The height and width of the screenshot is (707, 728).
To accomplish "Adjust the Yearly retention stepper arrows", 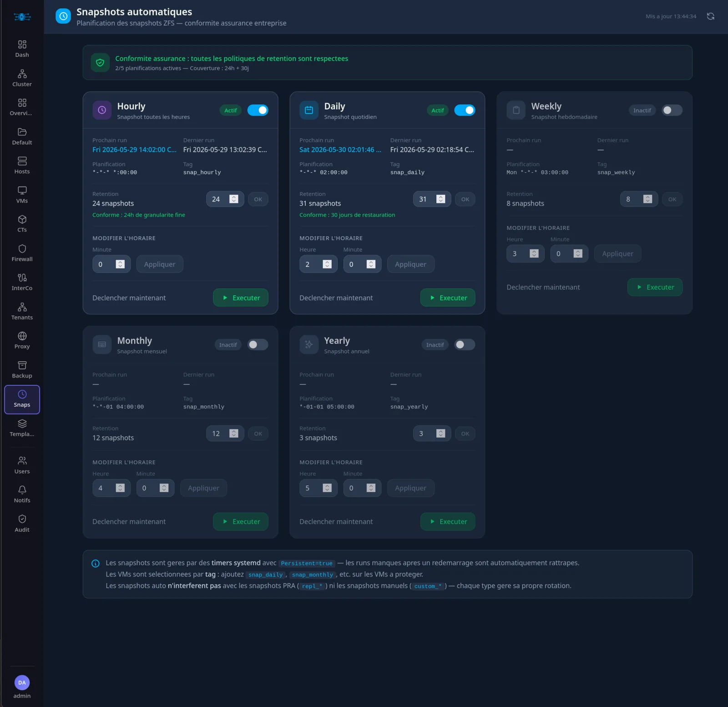I will 440,433.
